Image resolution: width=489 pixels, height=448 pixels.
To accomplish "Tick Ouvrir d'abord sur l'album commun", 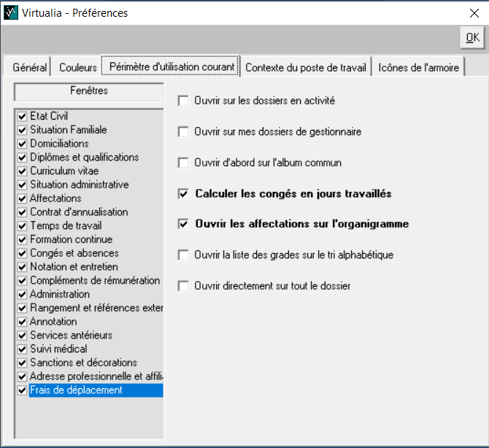I will click(184, 163).
